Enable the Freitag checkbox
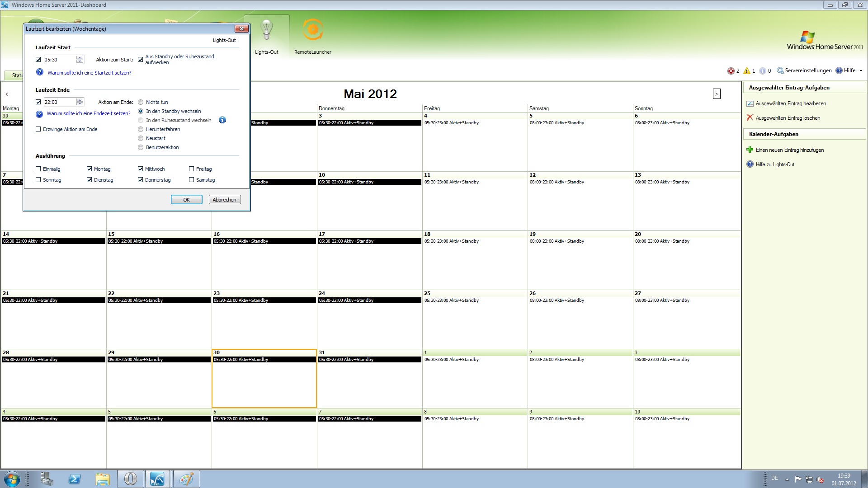This screenshot has height=488, width=868. click(x=192, y=169)
